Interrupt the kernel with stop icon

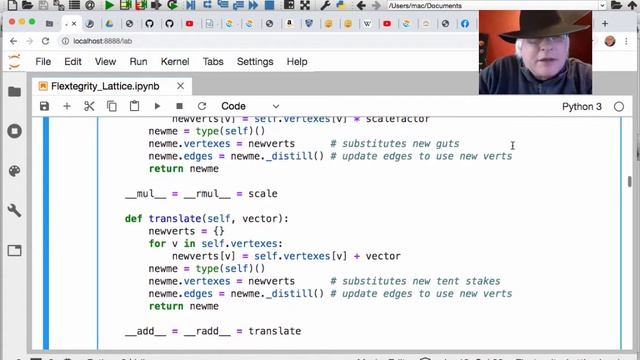(x=179, y=107)
